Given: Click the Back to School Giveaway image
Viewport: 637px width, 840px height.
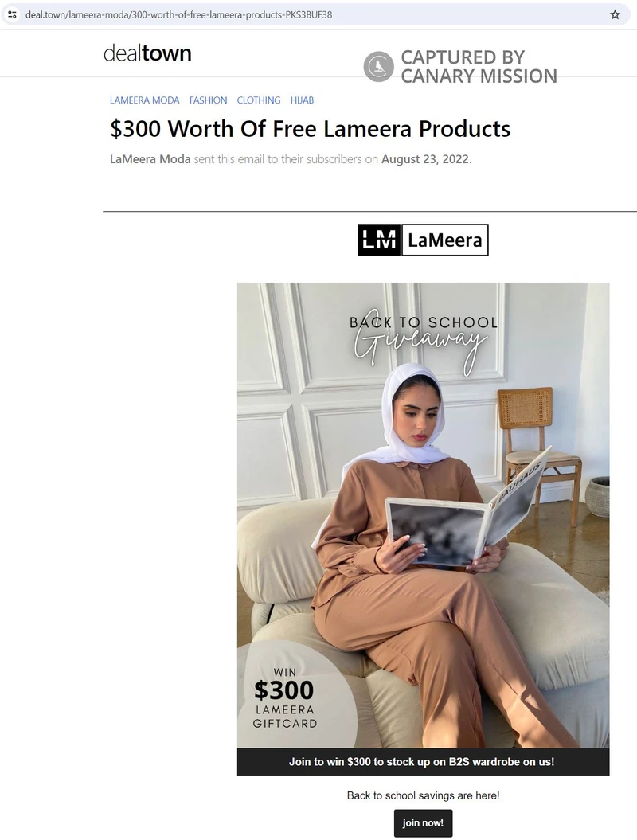Looking at the screenshot, I should coord(424,515).
